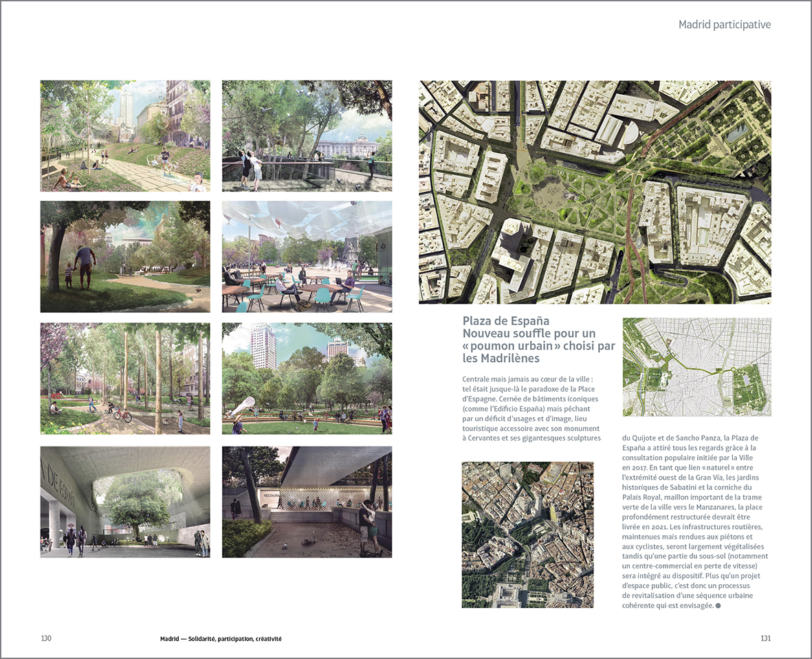Select the lawn rendering with the white kite
Screen dimensions: 812x659
(307, 379)
